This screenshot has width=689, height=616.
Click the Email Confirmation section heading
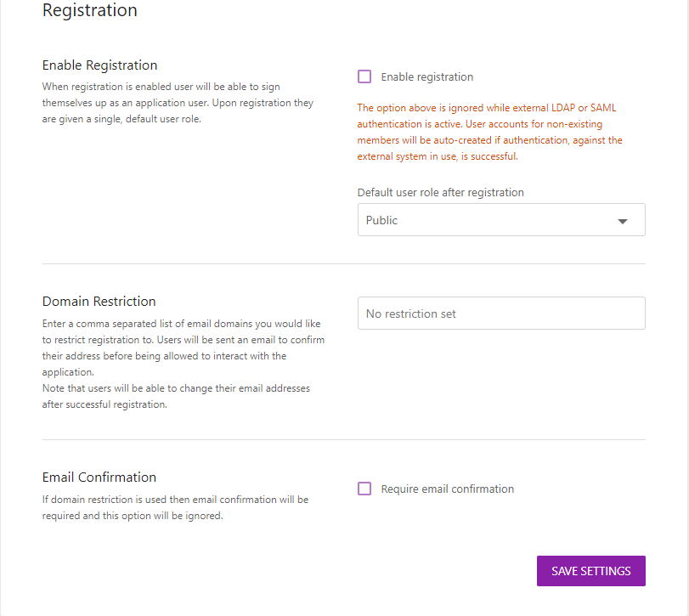pyautogui.click(x=99, y=478)
